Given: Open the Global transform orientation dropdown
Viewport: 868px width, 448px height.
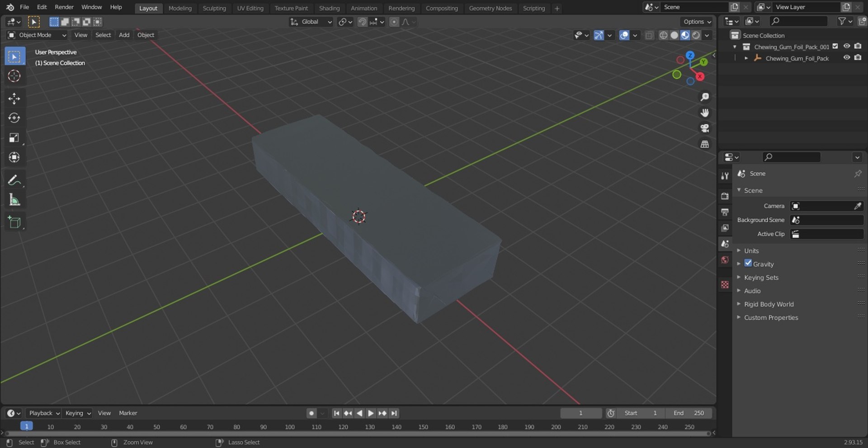Looking at the screenshot, I should 311,22.
